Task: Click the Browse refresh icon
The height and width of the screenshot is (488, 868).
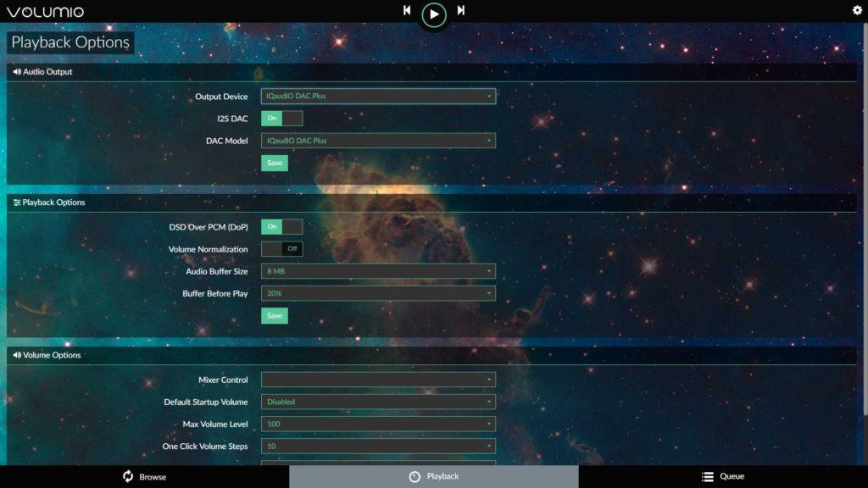Action: coord(128,476)
